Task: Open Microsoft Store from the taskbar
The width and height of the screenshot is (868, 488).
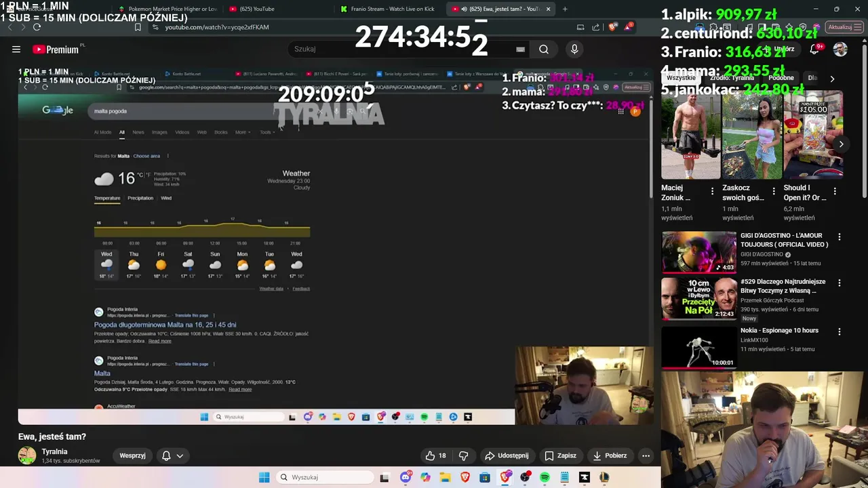Action: [485, 477]
